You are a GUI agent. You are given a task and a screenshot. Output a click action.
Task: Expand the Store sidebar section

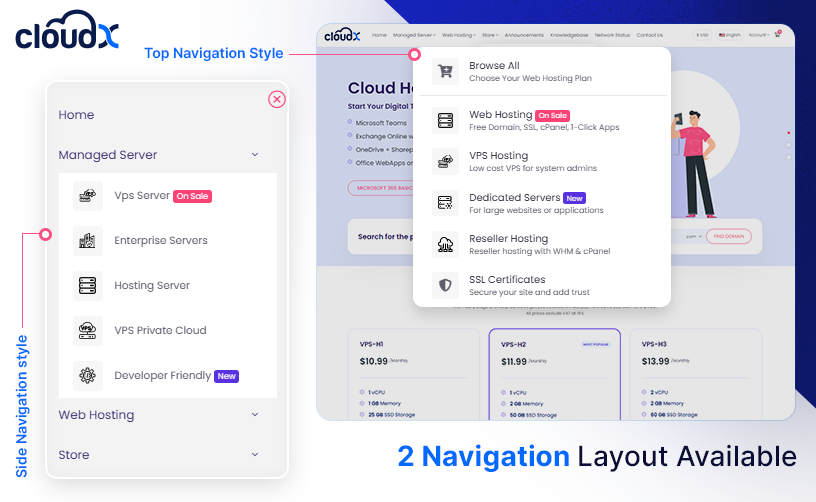255,455
